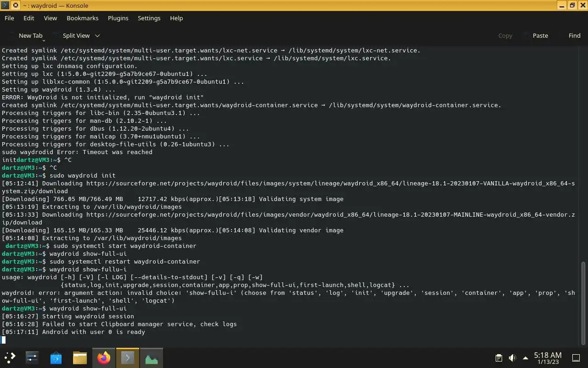Launch the Discover software store from the taskbar
The width and height of the screenshot is (588, 368).
(x=56, y=357)
